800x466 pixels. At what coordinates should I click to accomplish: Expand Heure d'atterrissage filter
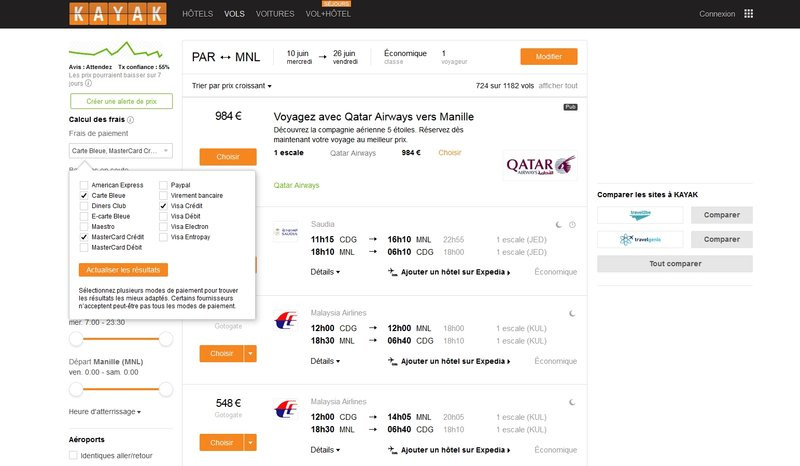point(105,411)
